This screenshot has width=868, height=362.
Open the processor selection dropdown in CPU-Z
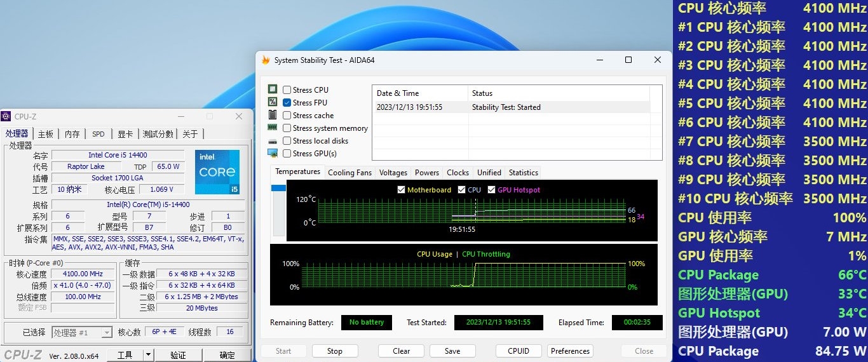tap(107, 332)
